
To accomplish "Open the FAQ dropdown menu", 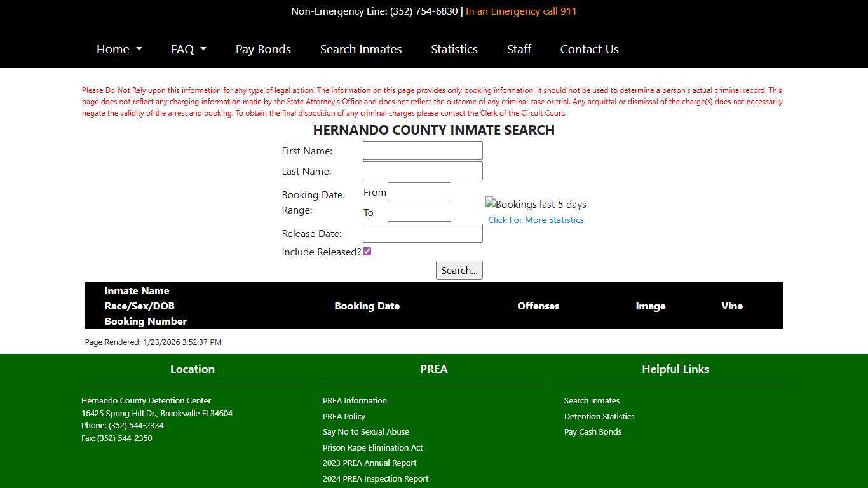I will click(x=188, y=49).
